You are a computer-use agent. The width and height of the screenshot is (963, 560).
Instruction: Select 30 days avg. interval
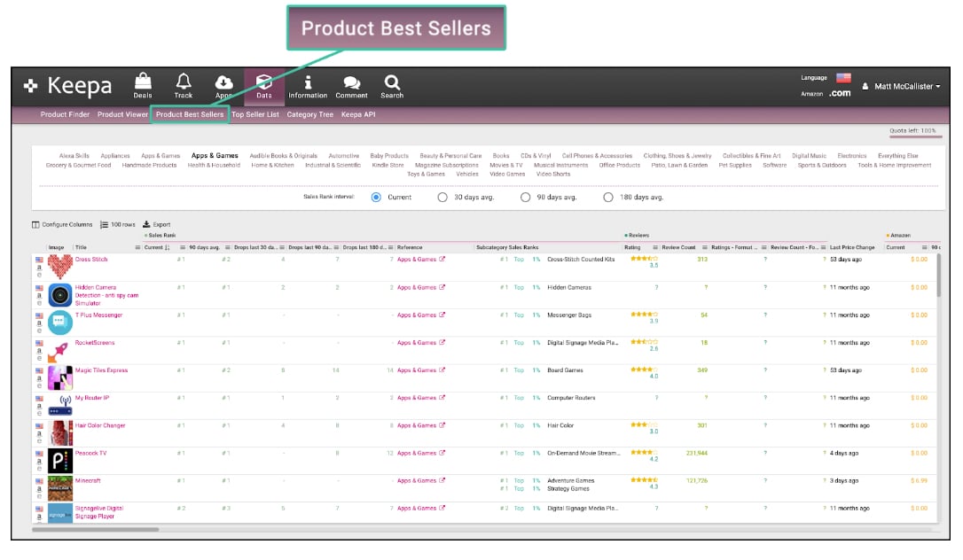pos(442,198)
